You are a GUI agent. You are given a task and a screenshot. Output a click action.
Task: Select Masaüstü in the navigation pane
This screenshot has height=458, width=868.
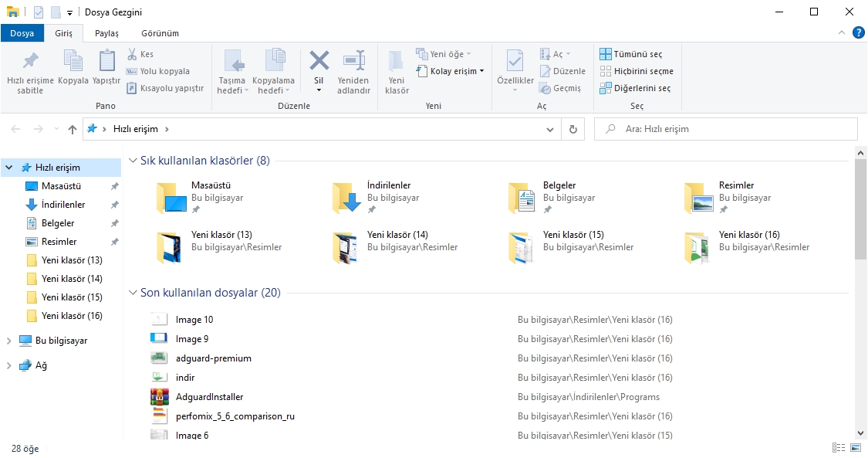tap(62, 186)
